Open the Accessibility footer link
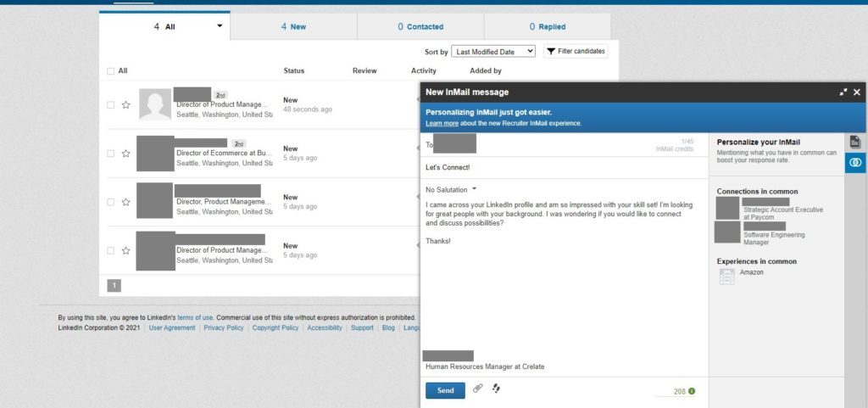 (325, 327)
